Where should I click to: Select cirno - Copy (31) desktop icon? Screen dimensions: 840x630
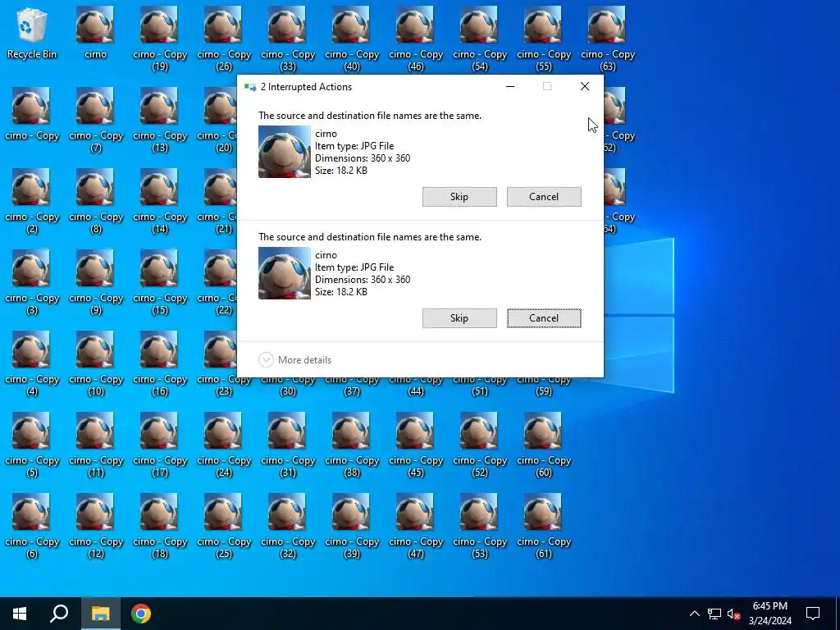click(288, 445)
